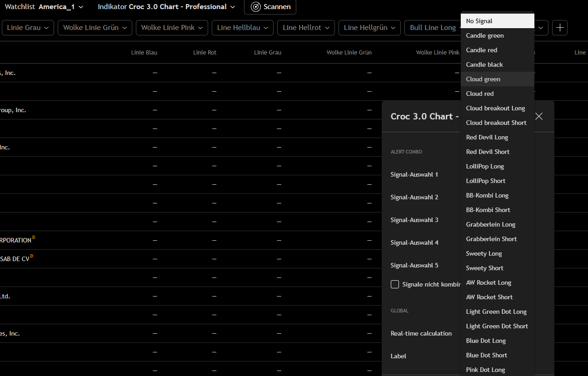The height and width of the screenshot is (376, 588).
Task: Enable the Signale nicht kombinieren checkbox
Action: coord(395,284)
